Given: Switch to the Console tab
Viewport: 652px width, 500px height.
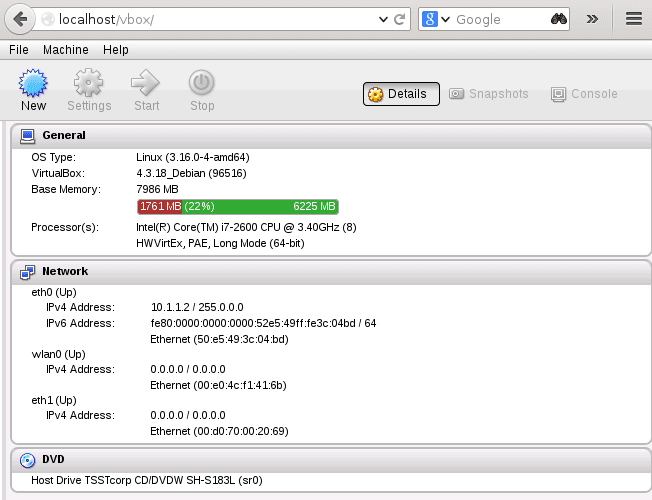Looking at the screenshot, I should click(x=584, y=94).
